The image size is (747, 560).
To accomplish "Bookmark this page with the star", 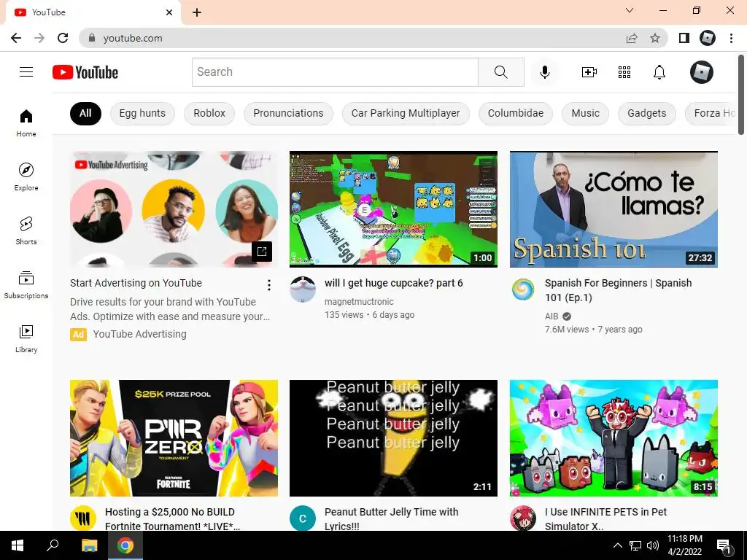I will point(655,38).
